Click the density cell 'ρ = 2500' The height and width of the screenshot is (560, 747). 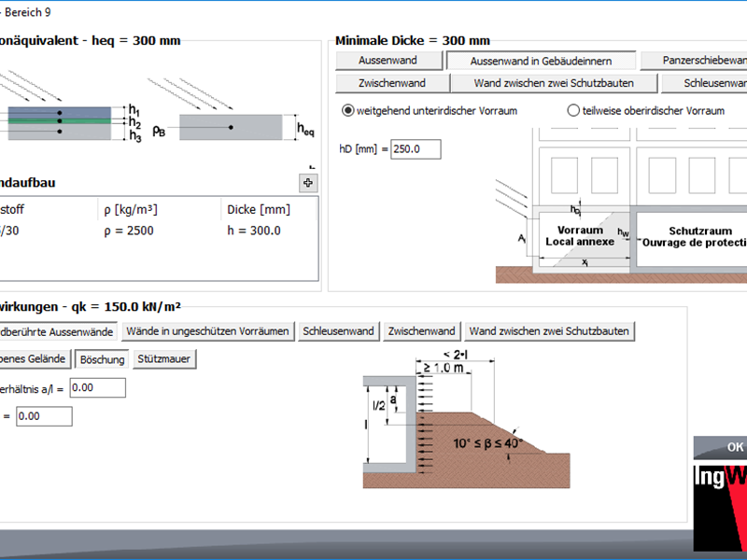point(129,231)
